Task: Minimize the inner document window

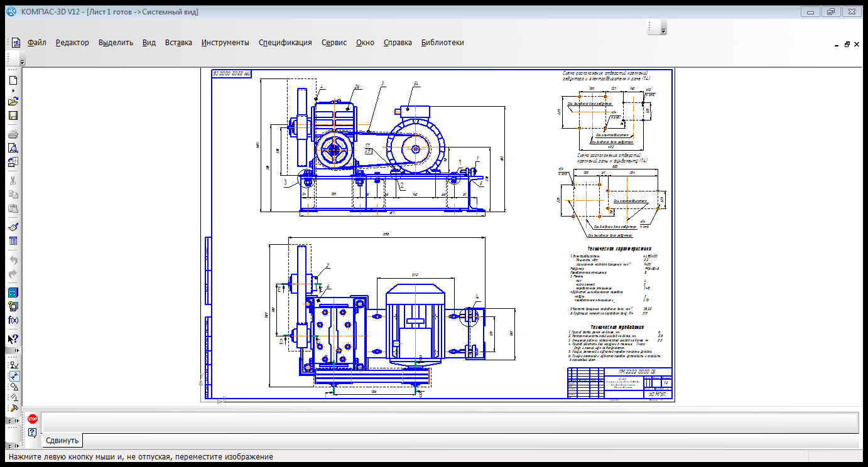Action: pos(837,45)
